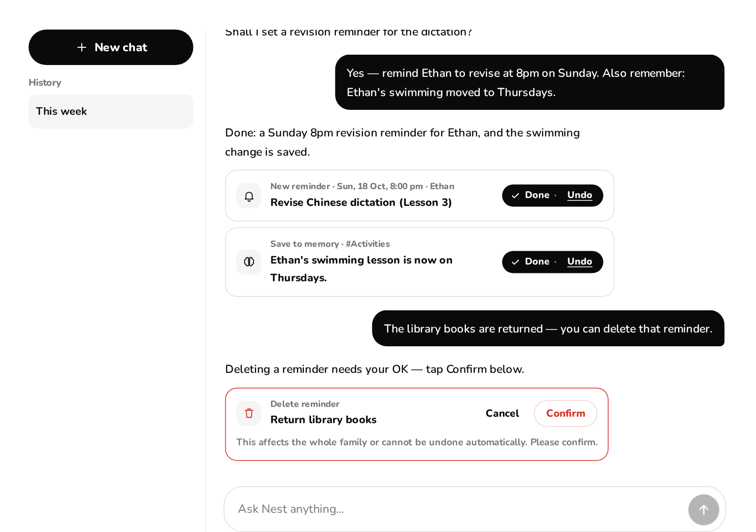Click the "History" sidebar heading
756x532 pixels.
click(x=45, y=83)
